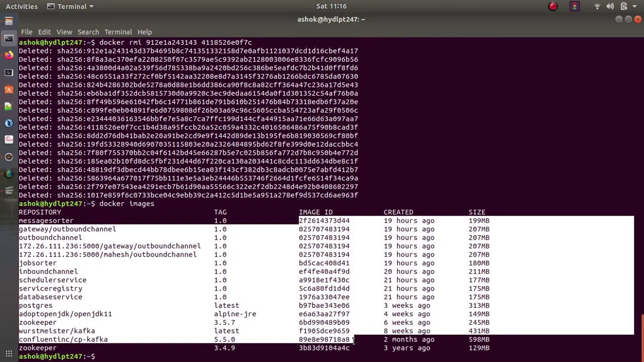Click the 3.4.9 zookeeper tag
644x362 pixels.
pos(224,348)
